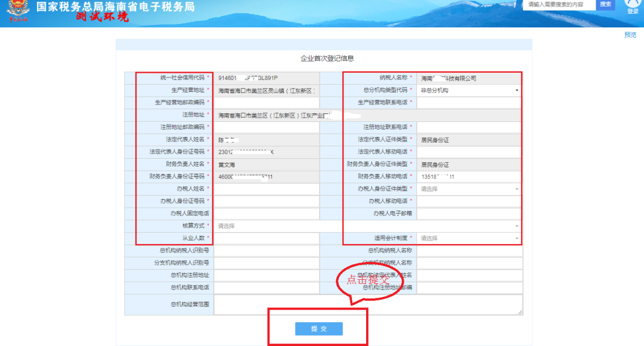Click 总机构纳税人名称 input field
This screenshot has height=346, width=644.
tap(469, 251)
